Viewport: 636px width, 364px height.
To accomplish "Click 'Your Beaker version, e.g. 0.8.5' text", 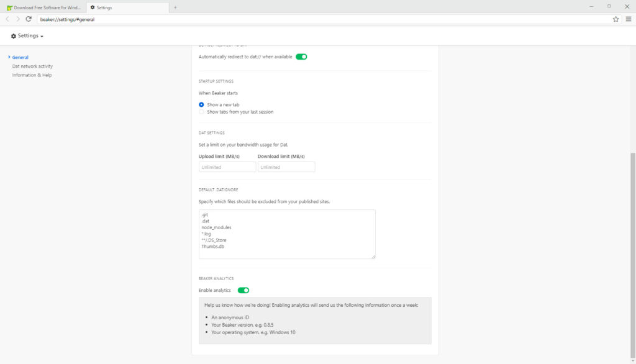I will 243,325.
